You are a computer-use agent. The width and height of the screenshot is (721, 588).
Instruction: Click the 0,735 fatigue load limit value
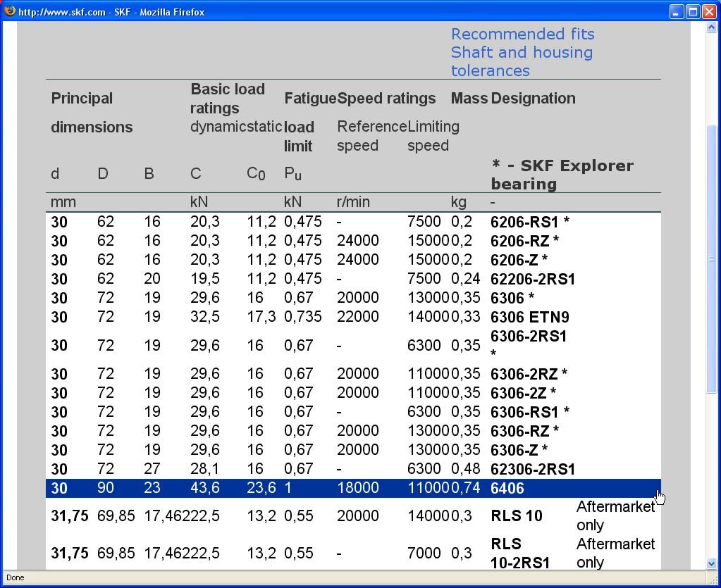[x=303, y=317]
